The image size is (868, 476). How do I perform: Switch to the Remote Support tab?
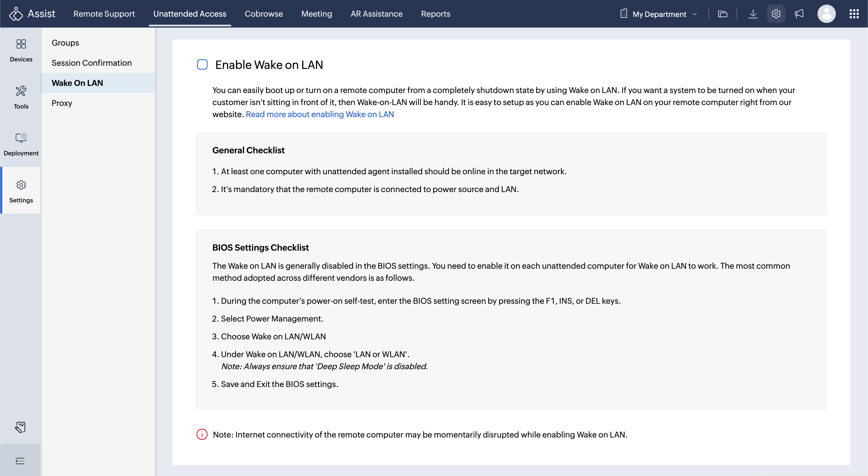coord(104,14)
